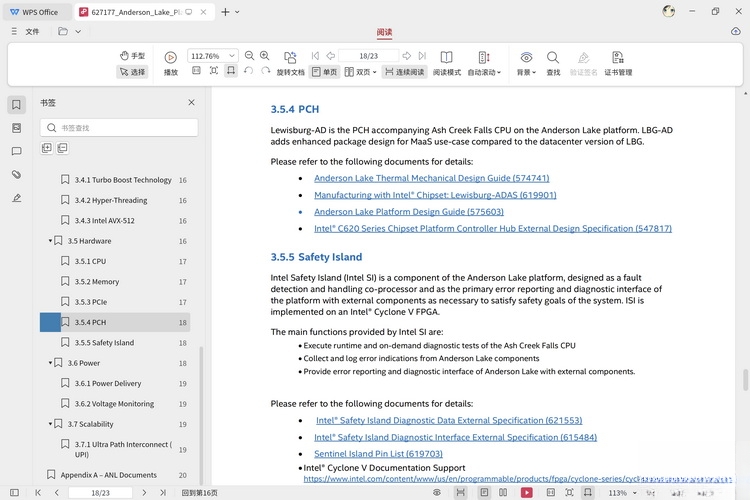Open Reading Mode (阅读模式)
The width and height of the screenshot is (750, 500).
(447, 63)
